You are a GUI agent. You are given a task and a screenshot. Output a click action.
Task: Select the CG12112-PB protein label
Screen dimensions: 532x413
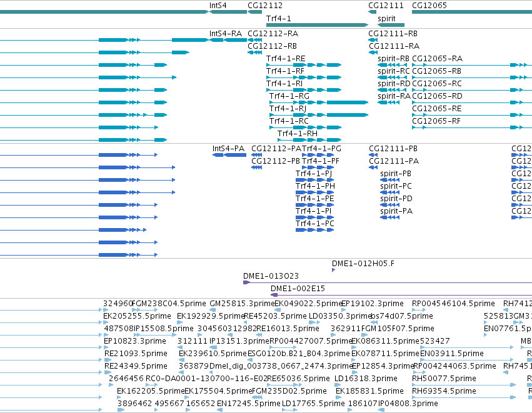[276, 161]
